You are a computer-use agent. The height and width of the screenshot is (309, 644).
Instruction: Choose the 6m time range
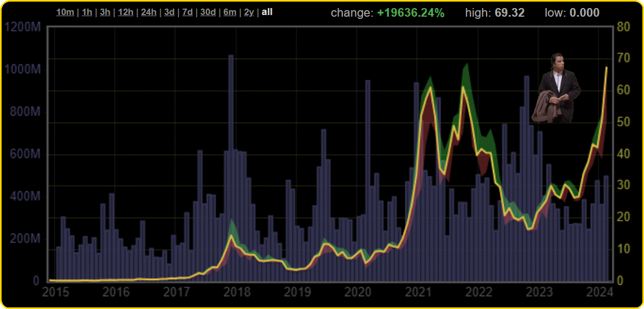tap(230, 12)
